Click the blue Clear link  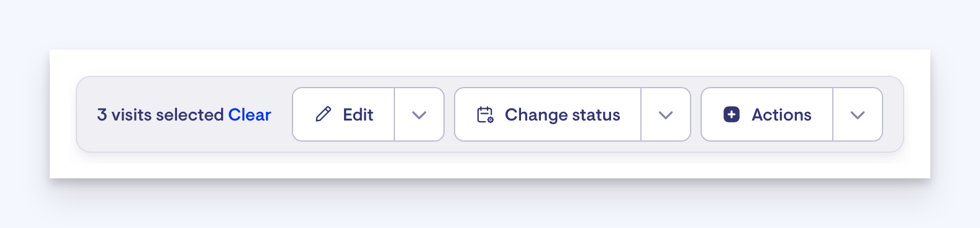click(x=250, y=114)
